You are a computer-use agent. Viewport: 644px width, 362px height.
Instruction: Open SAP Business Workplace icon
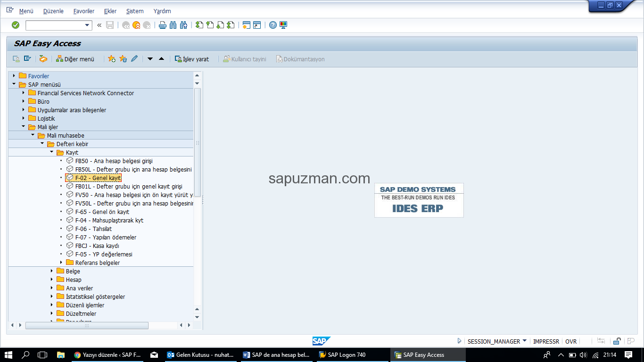pos(43,59)
